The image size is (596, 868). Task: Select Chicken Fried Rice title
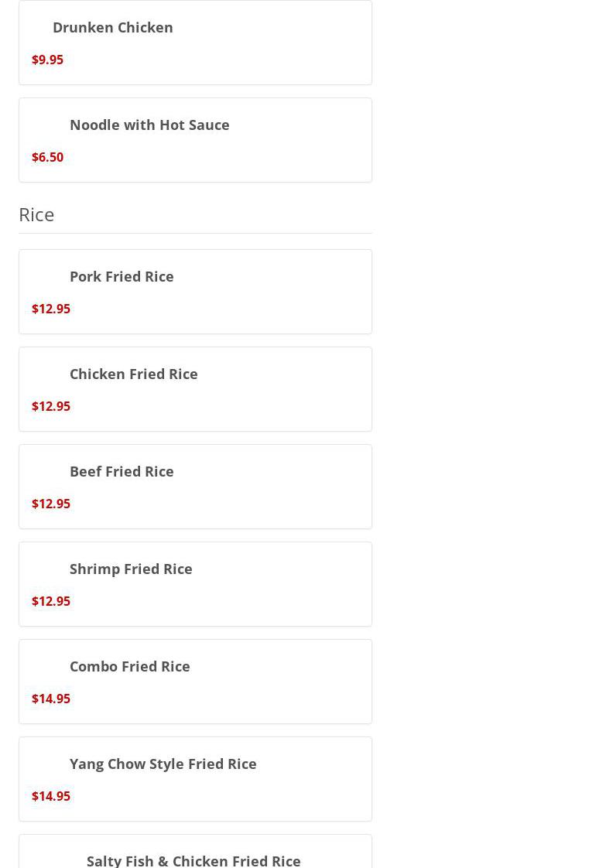(x=134, y=374)
